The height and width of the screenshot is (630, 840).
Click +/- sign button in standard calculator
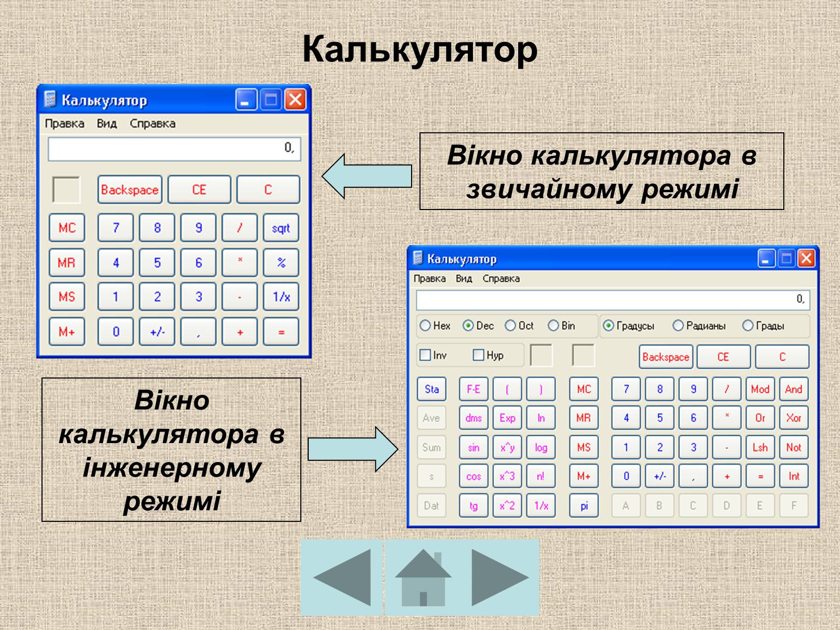pyautogui.click(x=157, y=332)
